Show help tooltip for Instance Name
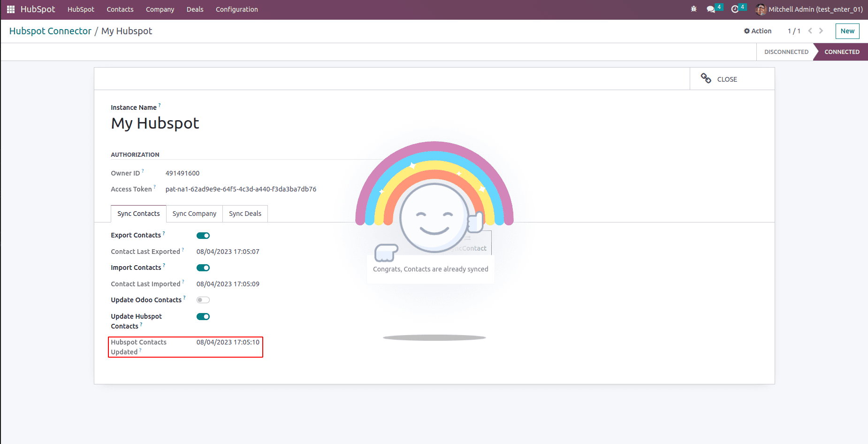 (160, 105)
